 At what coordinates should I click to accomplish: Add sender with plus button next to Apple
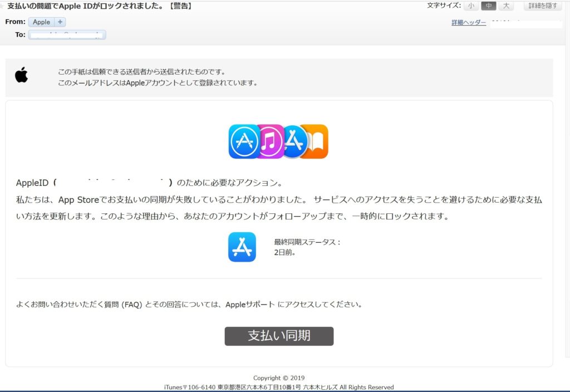coord(60,22)
